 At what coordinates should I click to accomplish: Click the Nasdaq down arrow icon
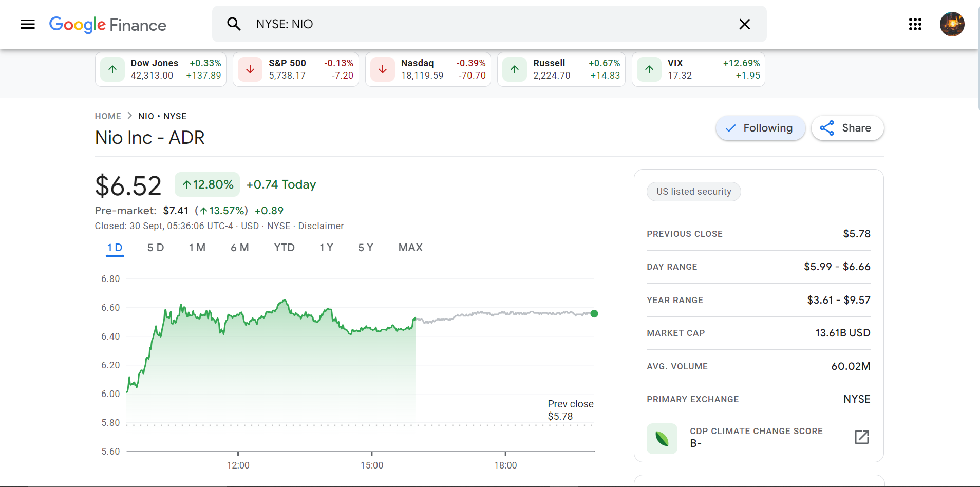(x=383, y=69)
